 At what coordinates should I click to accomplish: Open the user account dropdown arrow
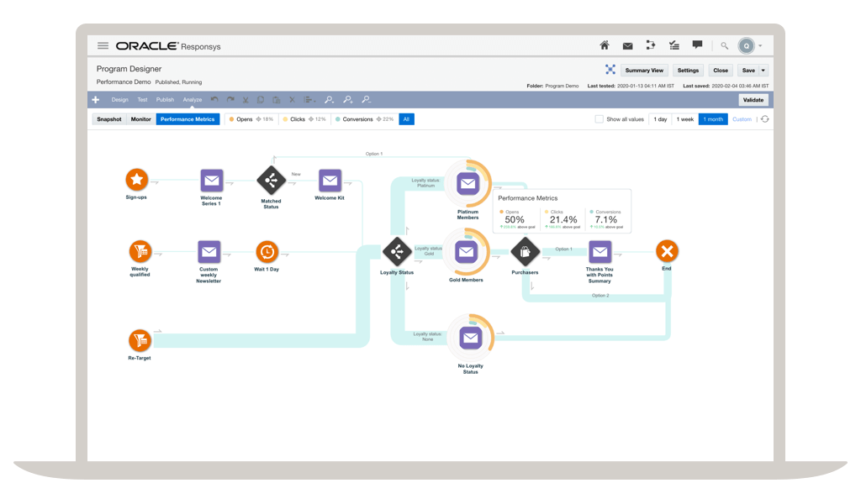click(761, 45)
